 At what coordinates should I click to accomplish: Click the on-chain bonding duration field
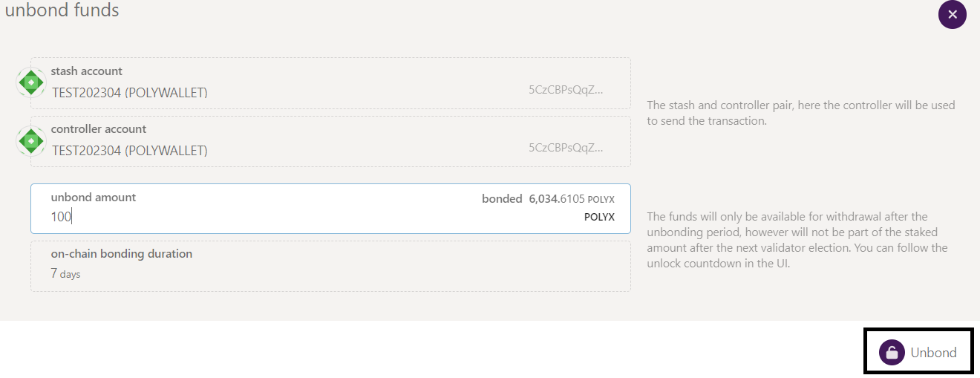pyautogui.click(x=330, y=266)
